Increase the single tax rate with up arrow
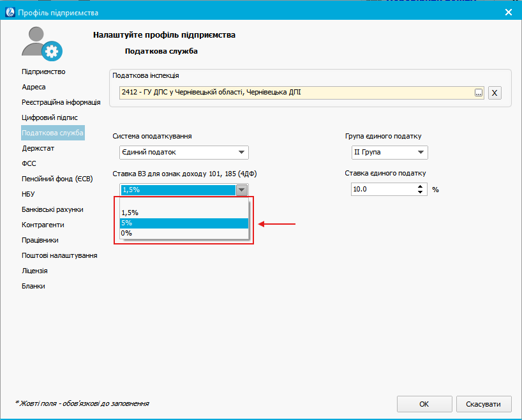Viewport: 522px width, 420px height. 420,186
